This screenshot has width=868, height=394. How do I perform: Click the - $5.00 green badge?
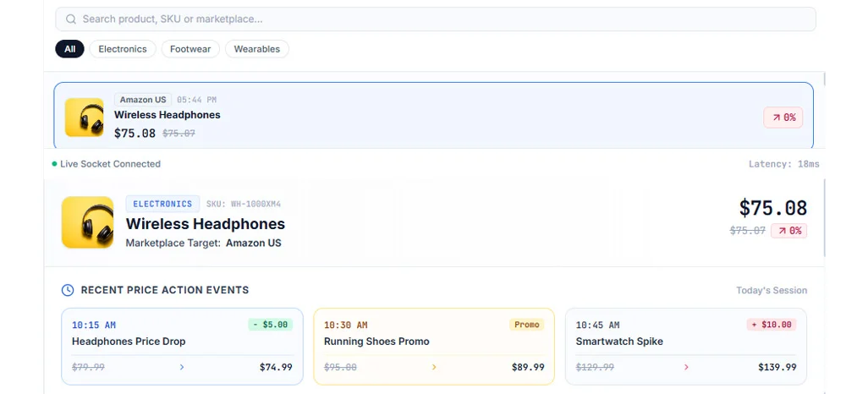pos(270,325)
